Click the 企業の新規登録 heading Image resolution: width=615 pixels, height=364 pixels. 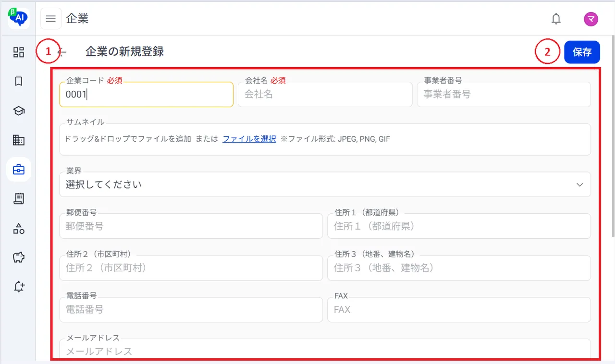pos(125,51)
